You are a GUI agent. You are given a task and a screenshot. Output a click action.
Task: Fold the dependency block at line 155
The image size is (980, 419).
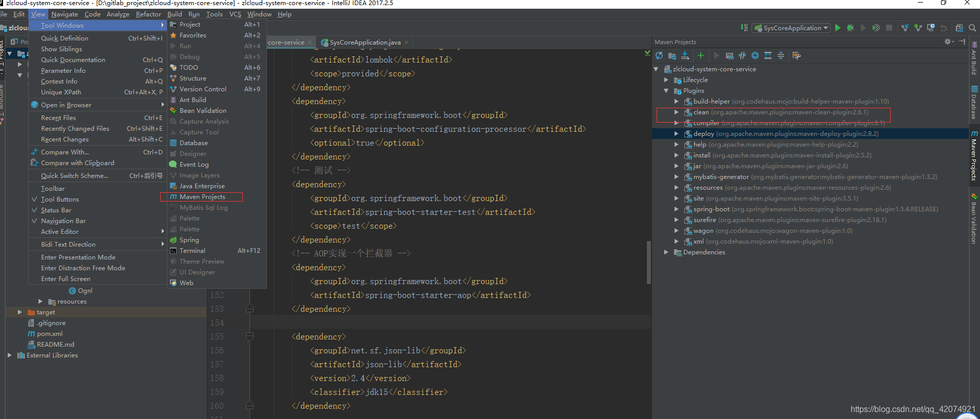249,336
